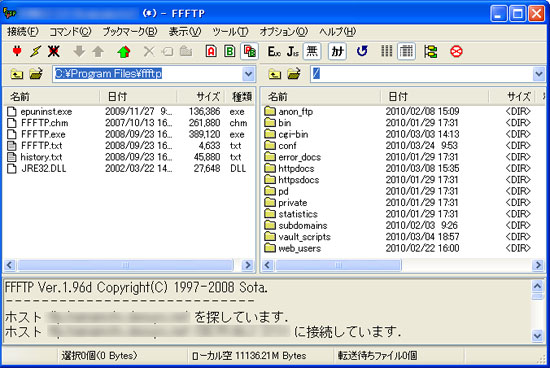The height and width of the screenshot is (368, 550).
Task: Click the red plug Connect icon
Action: (17, 51)
